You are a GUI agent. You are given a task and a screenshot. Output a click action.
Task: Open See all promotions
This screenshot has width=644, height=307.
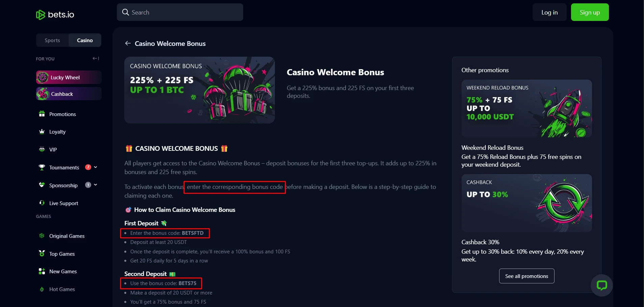[x=526, y=276]
